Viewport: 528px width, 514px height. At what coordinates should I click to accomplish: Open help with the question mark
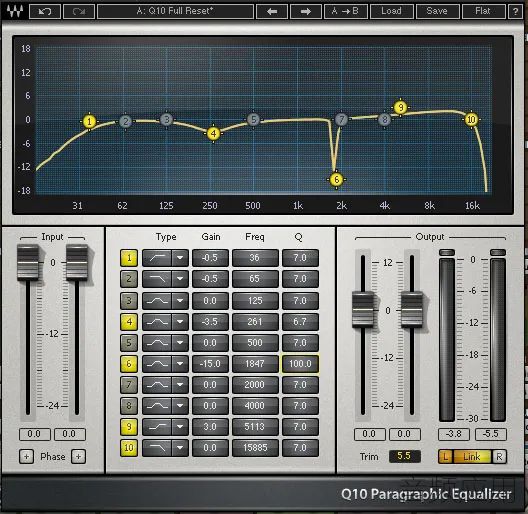[515, 11]
